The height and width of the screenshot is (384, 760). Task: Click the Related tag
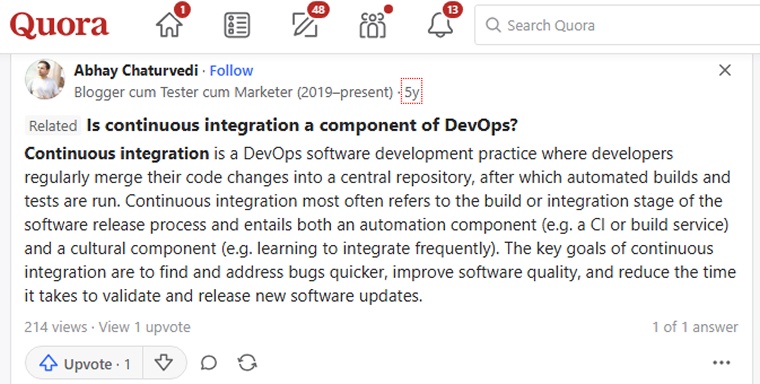[53, 126]
